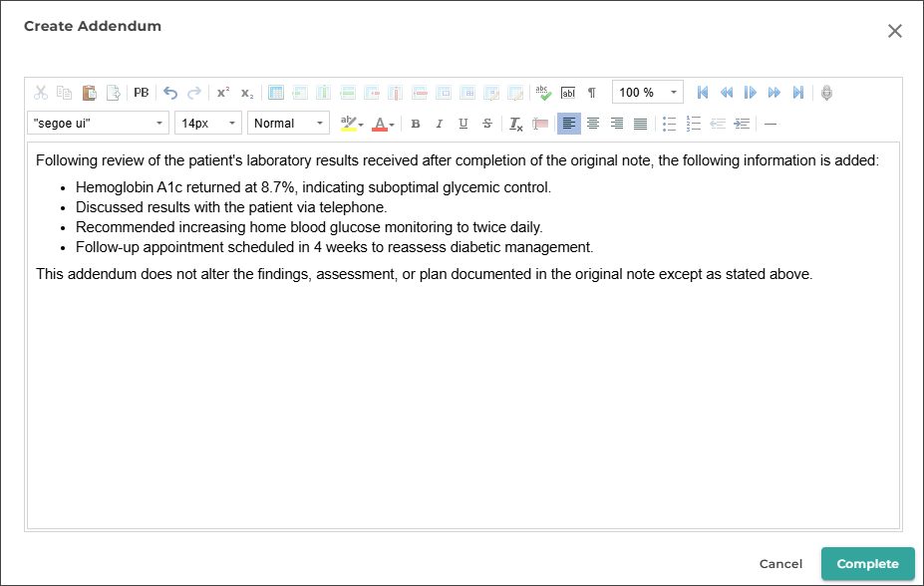Click the Redo arrow icon
The image size is (924, 586).
194,93
